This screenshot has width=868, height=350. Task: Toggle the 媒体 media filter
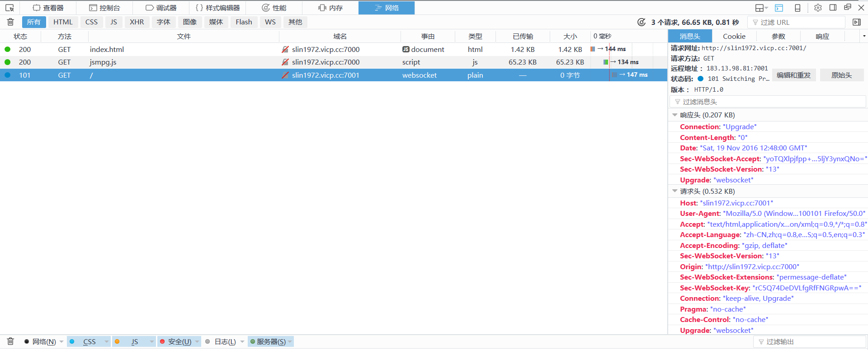[x=216, y=22]
